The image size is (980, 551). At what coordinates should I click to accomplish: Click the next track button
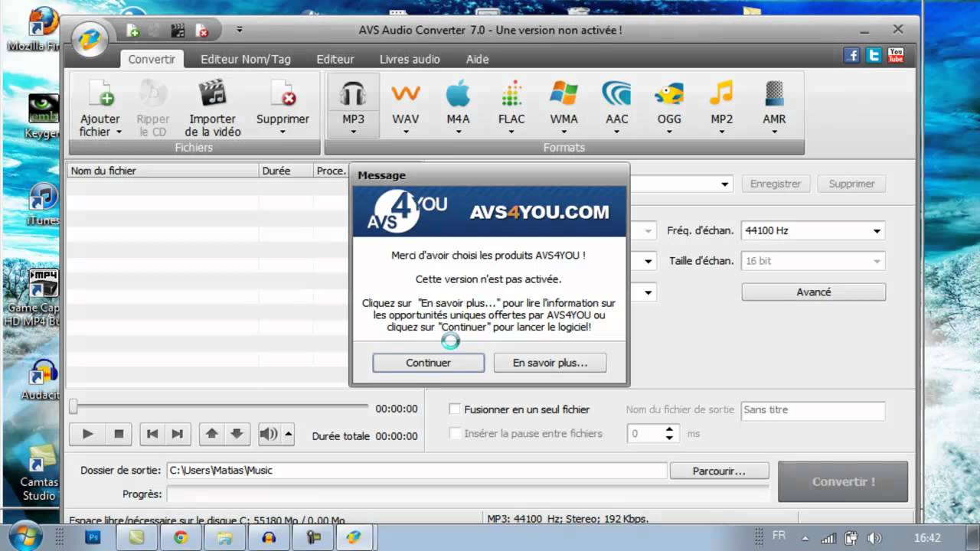click(178, 434)
